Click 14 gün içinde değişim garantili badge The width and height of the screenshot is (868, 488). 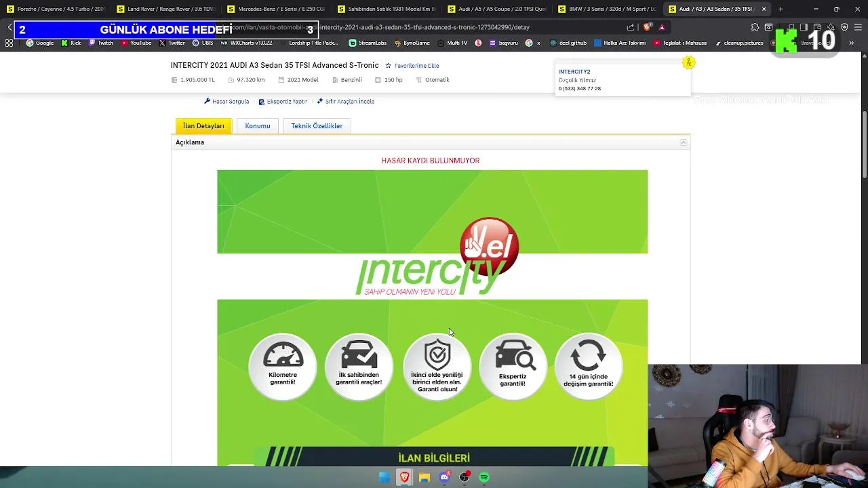[588, 366]
